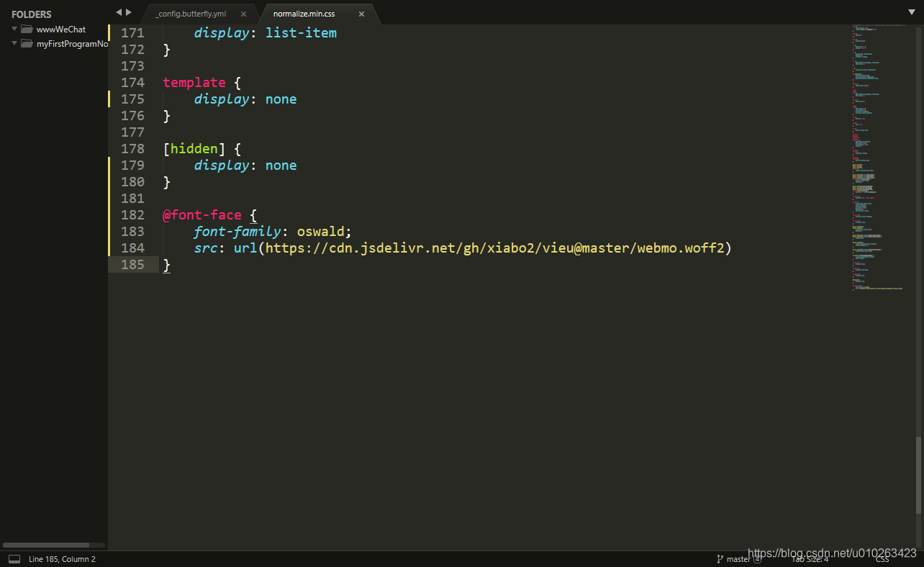Click the 'template' selector on line 174
Image resolution: width=924 pixels, height=567 pixels.
tap(194, 83)
